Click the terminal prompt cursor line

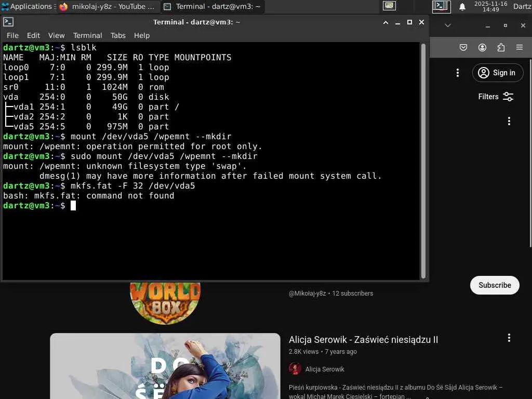point(39,206)
